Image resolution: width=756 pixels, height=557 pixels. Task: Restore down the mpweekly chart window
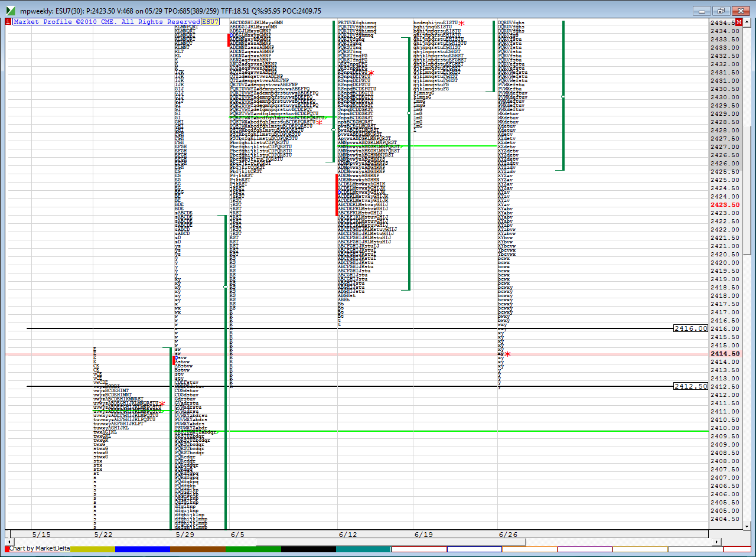(722, 11)
